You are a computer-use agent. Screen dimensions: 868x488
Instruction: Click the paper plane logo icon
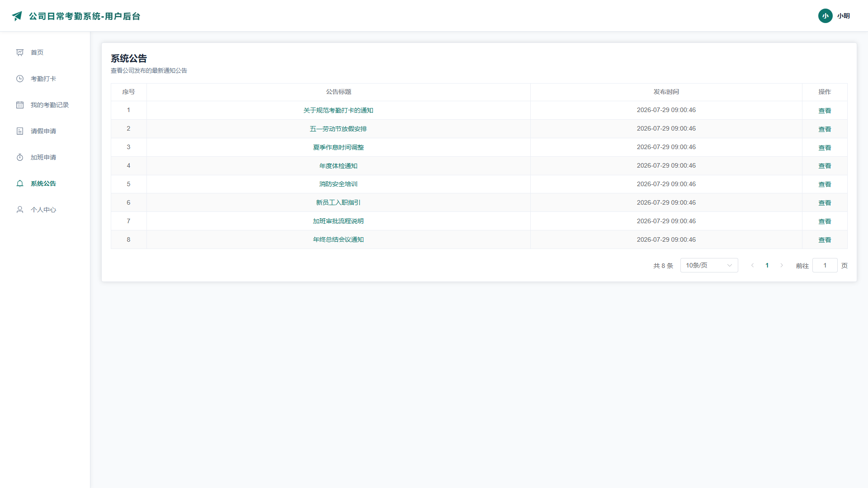(17, 16)
